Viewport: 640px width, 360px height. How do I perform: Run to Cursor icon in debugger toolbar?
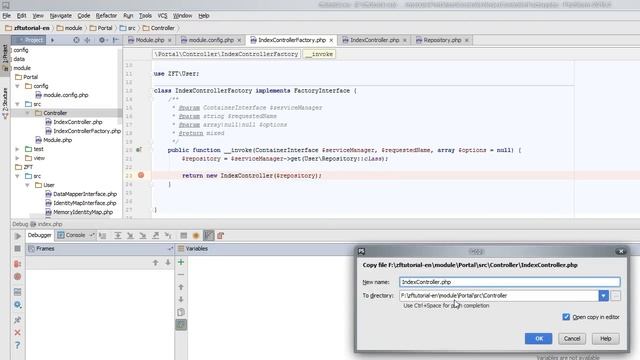(168, 236)
